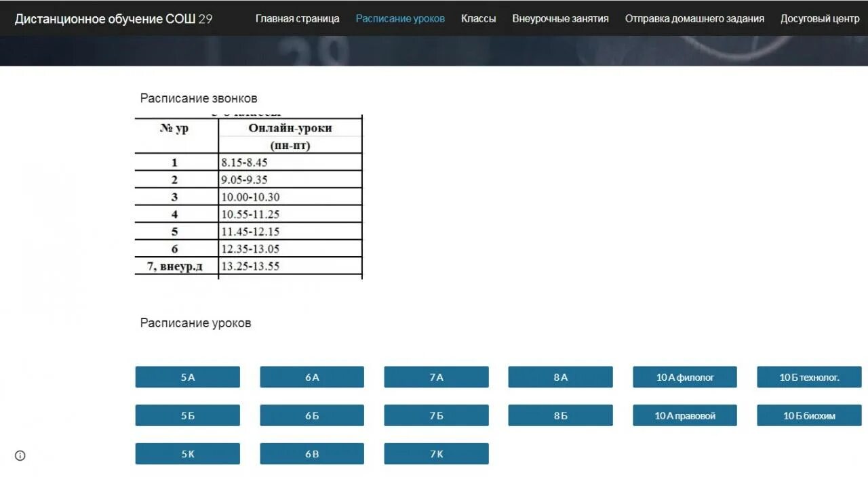Go to Главная страница menu item
The height and width of the screenshot is (477, 868).
297,18
